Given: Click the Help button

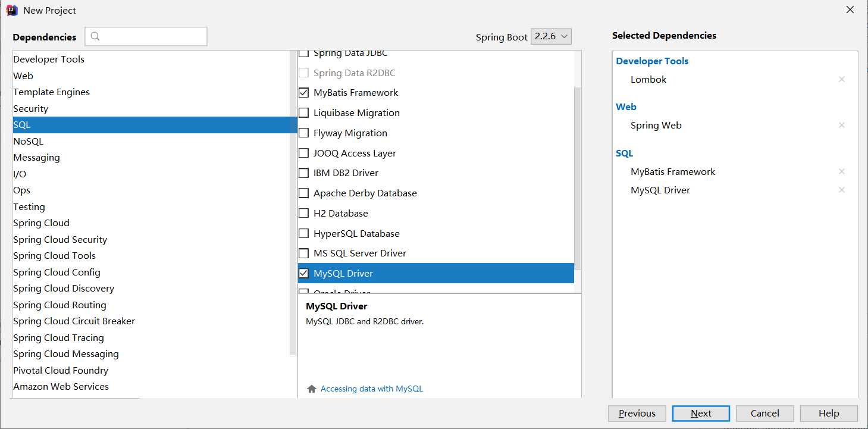Looking at the screenshot, I should tap(829, 414).
